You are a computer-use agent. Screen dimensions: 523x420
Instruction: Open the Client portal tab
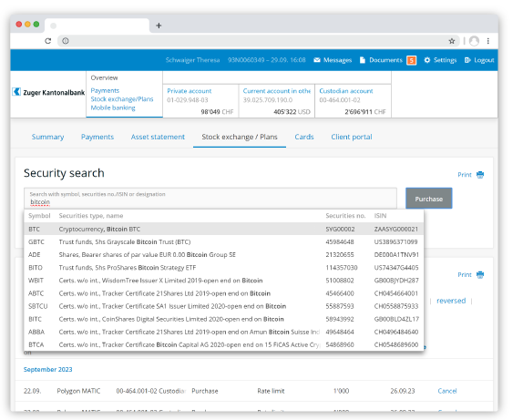352,137
